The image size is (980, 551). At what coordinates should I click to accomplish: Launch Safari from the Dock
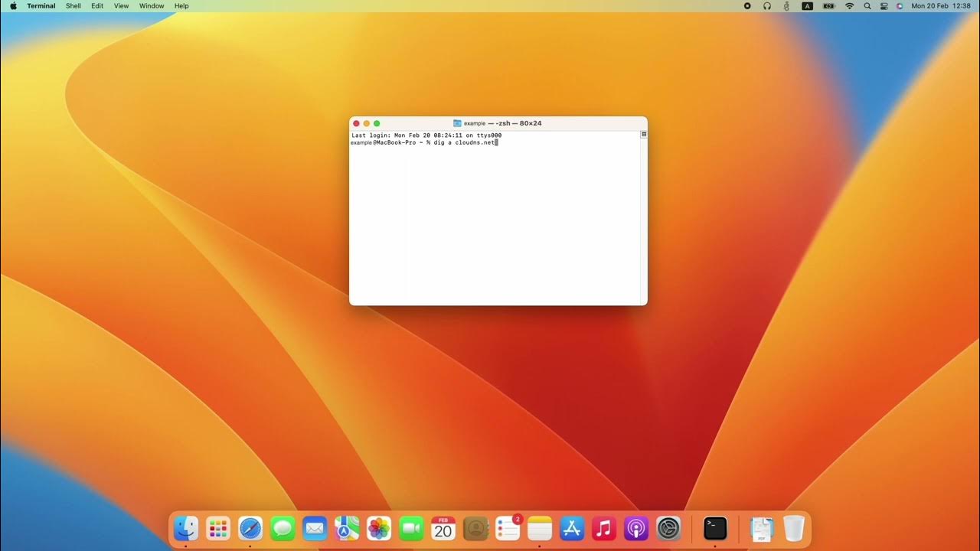[x=250, y=528]
